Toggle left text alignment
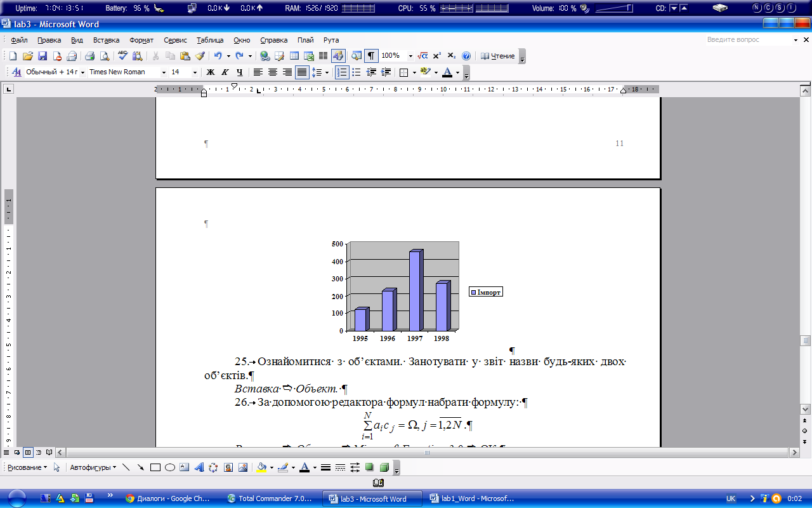This screenshot has width=812, height=508. point(258,72)
